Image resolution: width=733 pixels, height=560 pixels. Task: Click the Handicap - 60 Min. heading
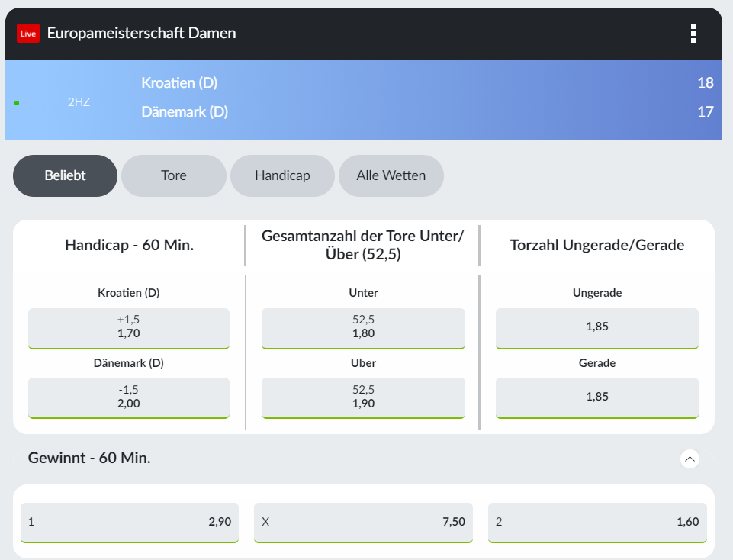129,245
